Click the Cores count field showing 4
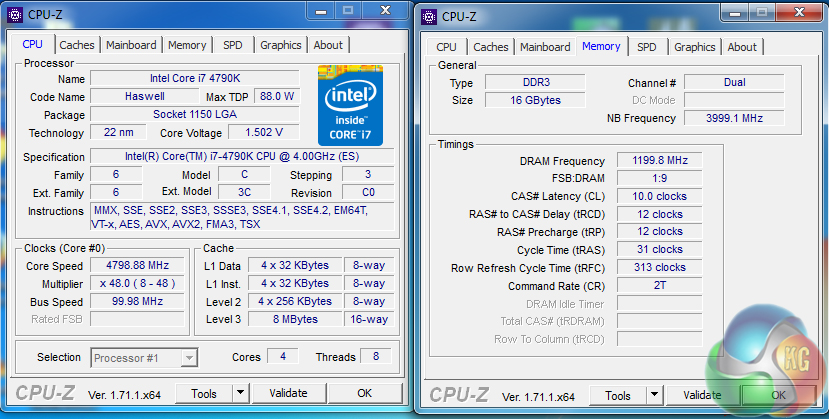 coord(283,356)
